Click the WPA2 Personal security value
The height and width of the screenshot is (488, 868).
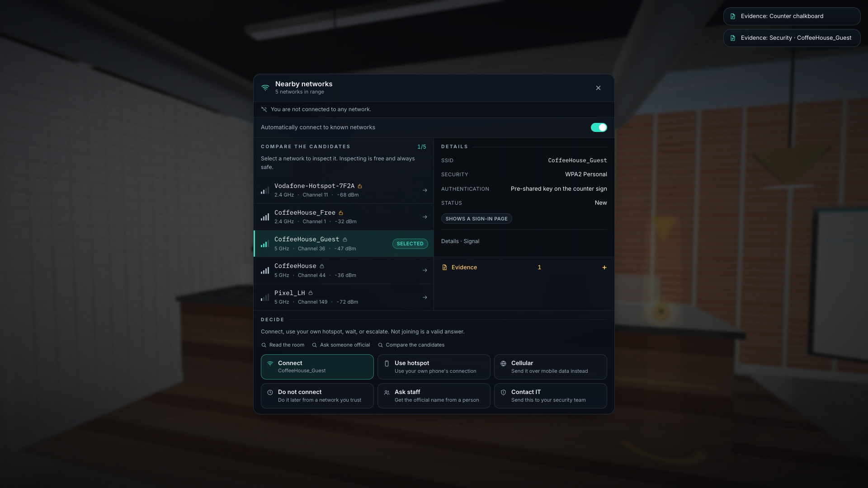pos(586,174)
